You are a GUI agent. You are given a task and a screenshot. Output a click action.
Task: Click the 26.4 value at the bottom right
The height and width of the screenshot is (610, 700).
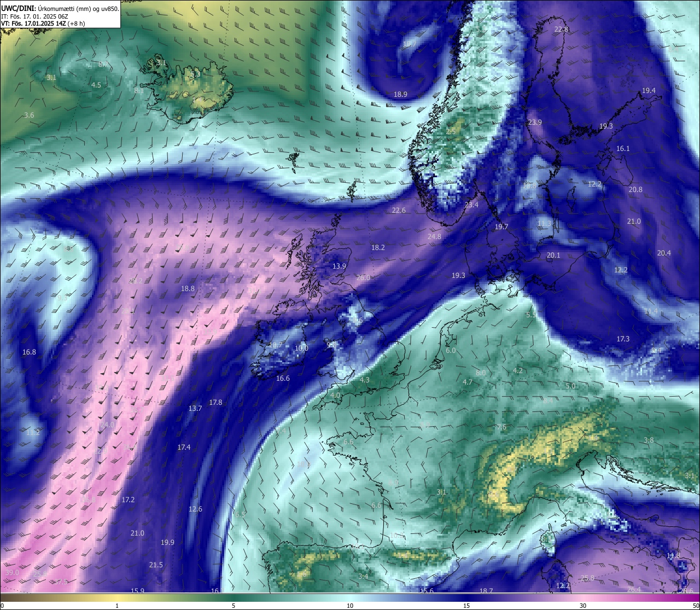point(634,590)
